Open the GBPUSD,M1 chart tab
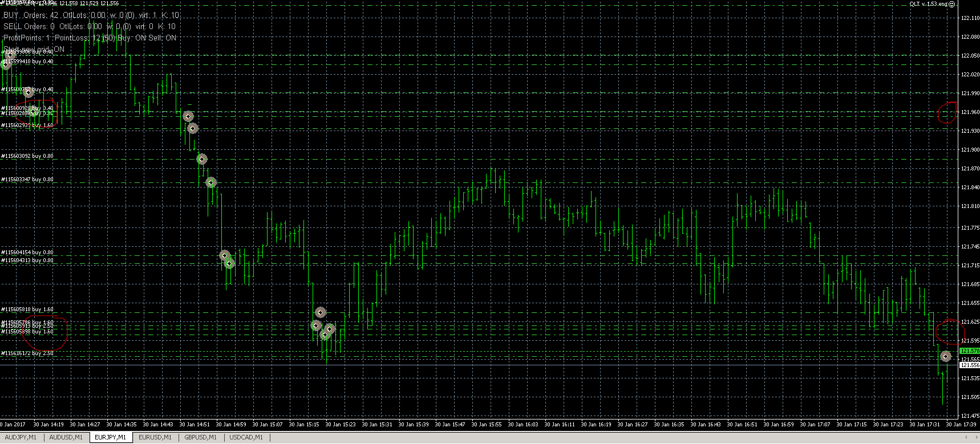980x444 pixels. (x=200, y=438)
